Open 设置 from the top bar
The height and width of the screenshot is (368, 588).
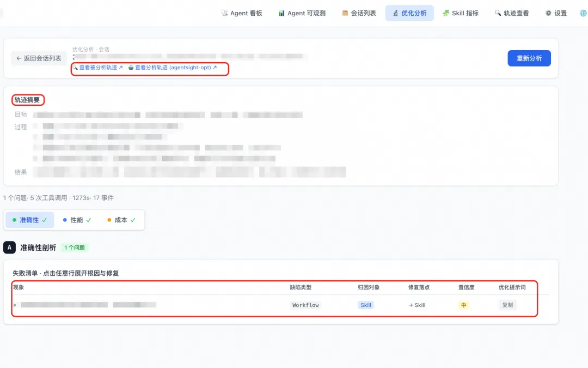click(x=556, y=13)
